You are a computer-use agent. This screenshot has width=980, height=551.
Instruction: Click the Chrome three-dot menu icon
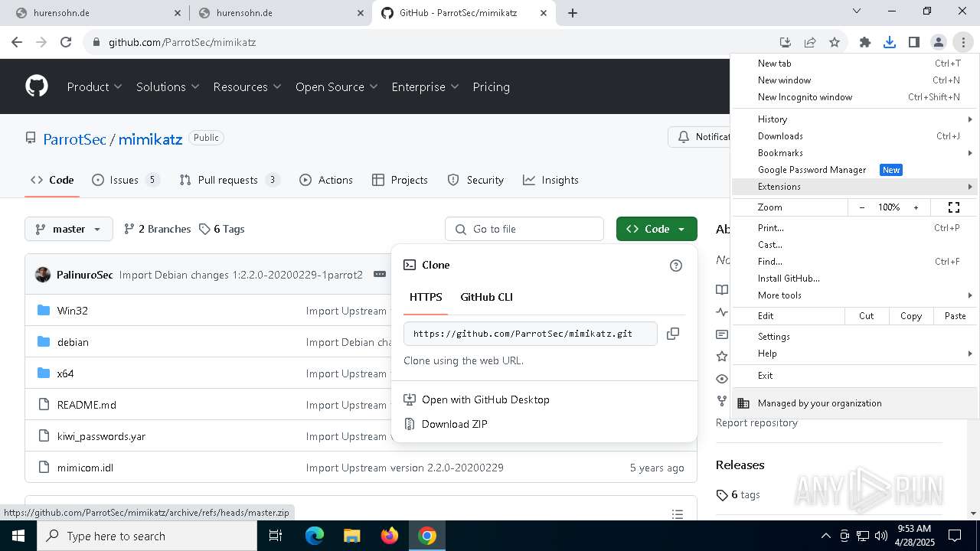coord(963,42)
